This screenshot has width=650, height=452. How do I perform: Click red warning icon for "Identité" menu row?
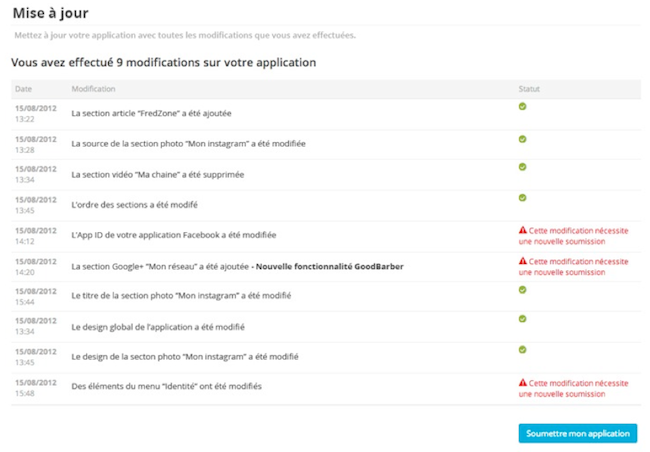[x=522, y=383]
